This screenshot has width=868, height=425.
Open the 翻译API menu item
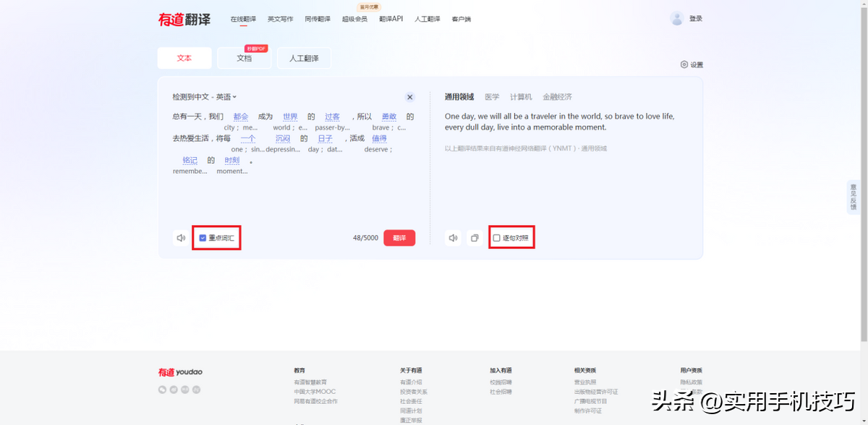391,18
